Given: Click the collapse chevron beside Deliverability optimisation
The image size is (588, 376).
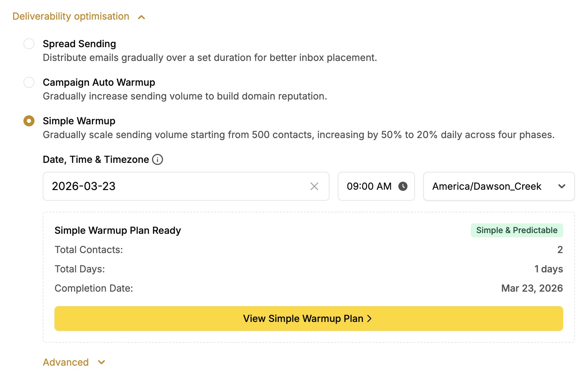Looking at the screenshot, I should (x=141, y=16).
